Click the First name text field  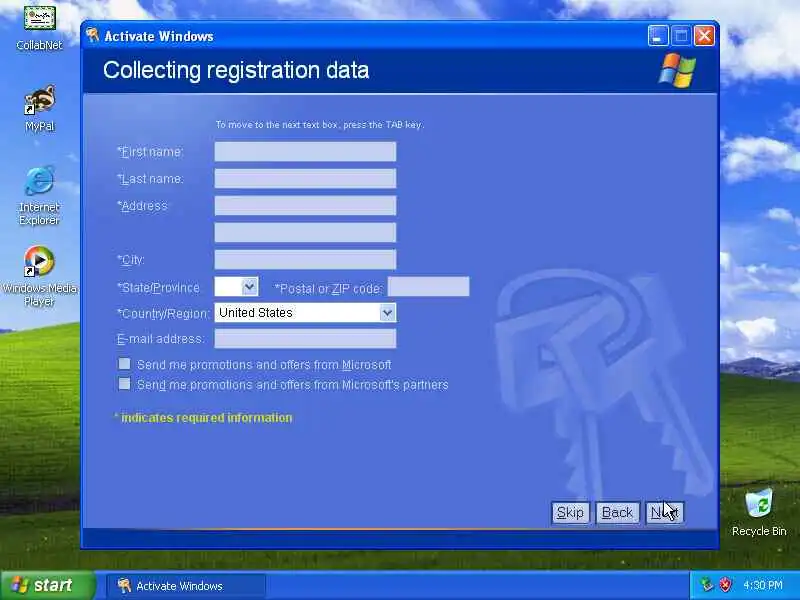point(305,152)
